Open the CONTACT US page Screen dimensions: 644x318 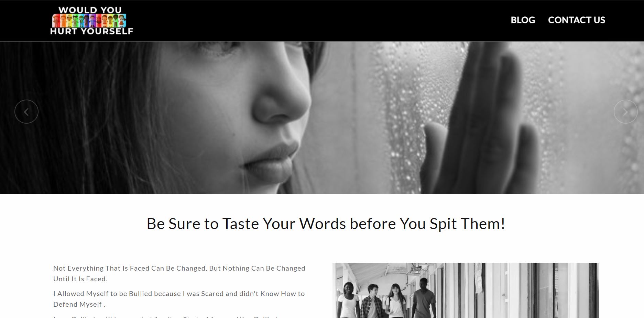click(x=576, y=20)
